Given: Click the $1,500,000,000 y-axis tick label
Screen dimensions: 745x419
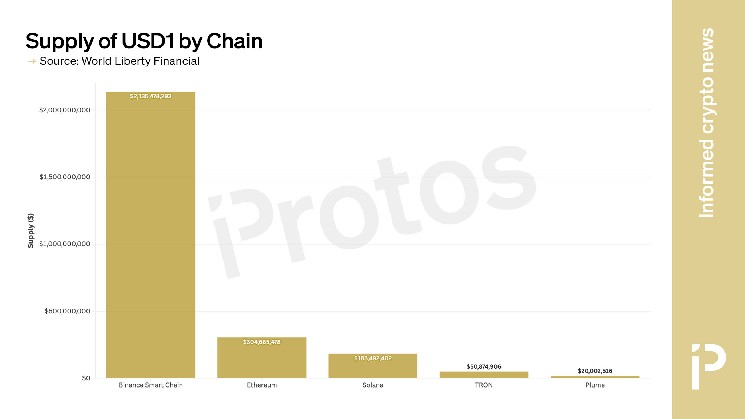Looking at the screenshot, I should pos(66,177).
